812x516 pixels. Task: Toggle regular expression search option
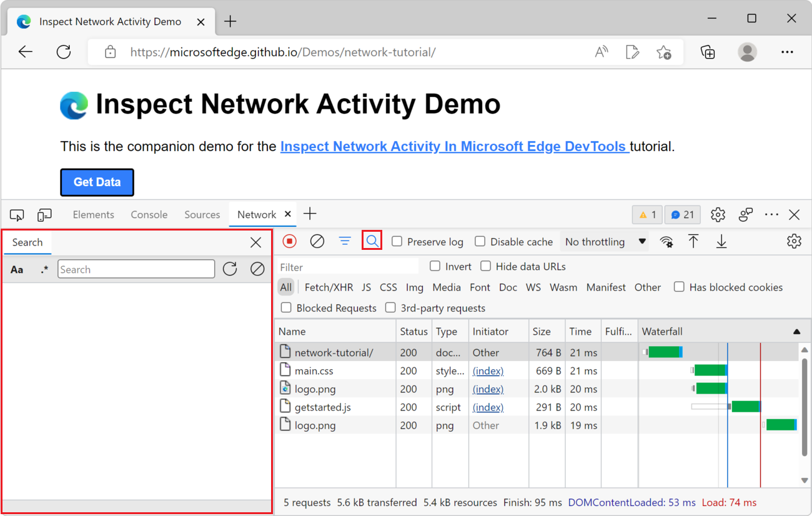coord(44,270)
